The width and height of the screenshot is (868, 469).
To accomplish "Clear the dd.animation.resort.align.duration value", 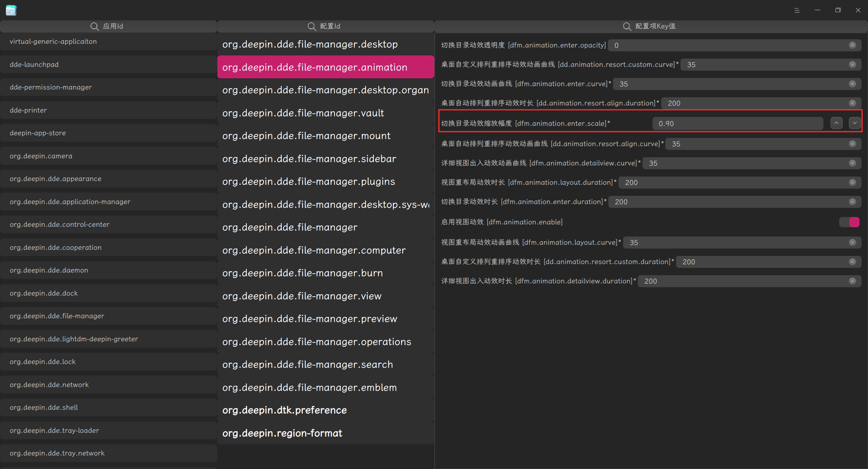I will 852,103.
